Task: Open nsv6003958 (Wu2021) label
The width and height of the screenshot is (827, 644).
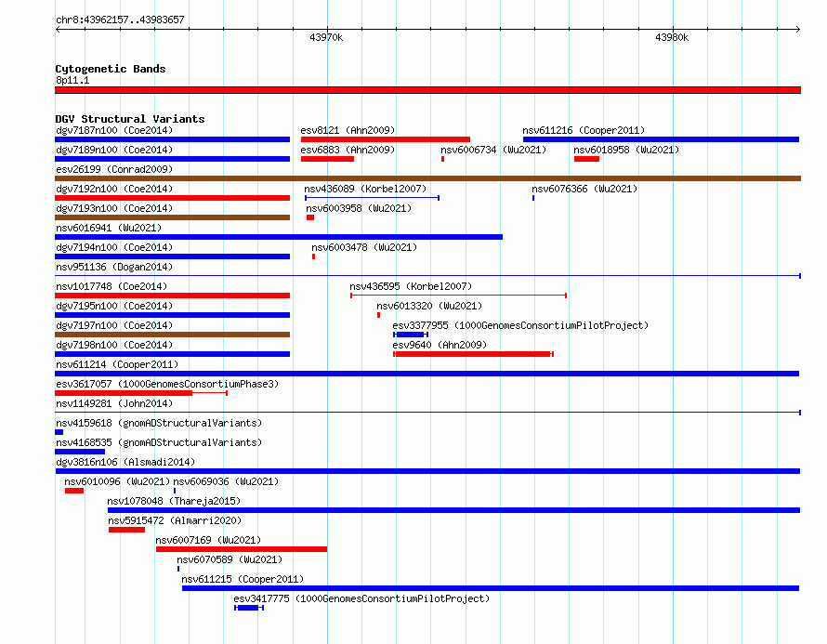Action: pos(359,208)
